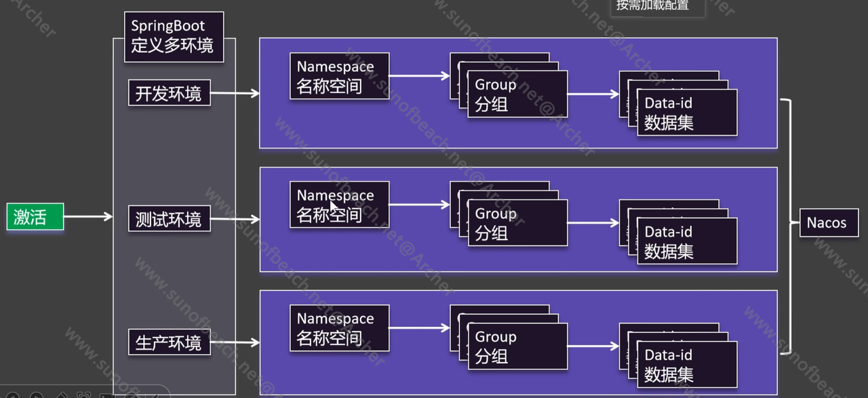Click the Group 分组 box in bottom panel
Image resolution: width=868 pixels, height=398 pixels.
(517, 346)
